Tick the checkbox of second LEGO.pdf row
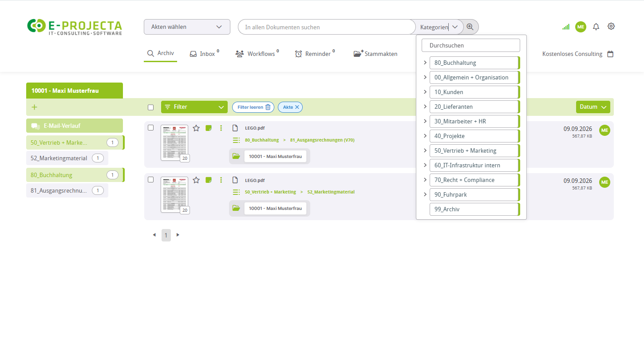This screenshot has height=340, width=644. (x=150, y=179)
